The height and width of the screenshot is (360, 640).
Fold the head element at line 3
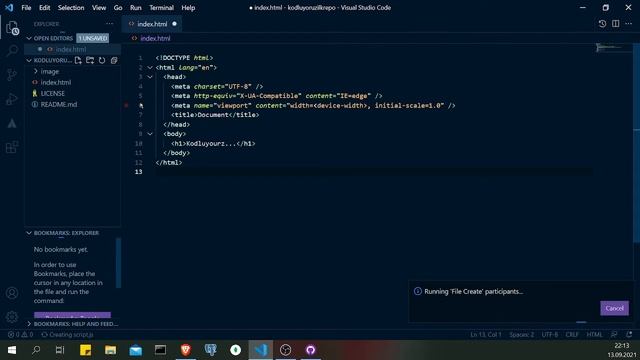tap(150, 77)
